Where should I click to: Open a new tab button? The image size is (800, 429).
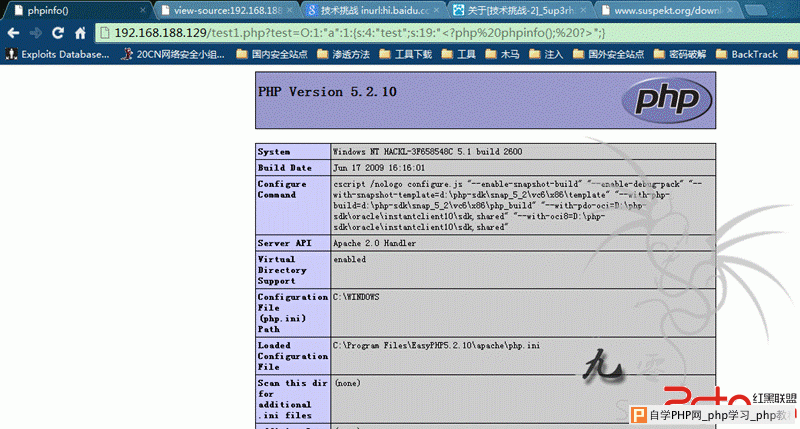(x=756, y=10)
